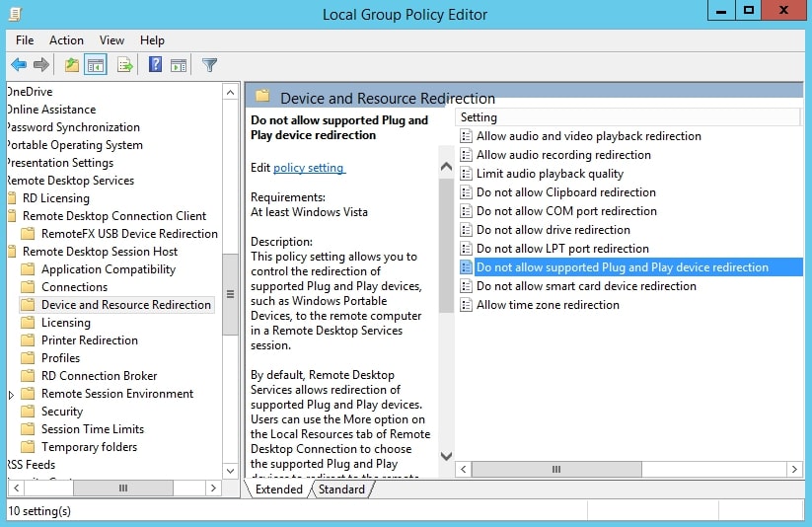812x527 pixels.
Task: Select Do not allow Clipboard redirection policy
Action: coord(565,192)
